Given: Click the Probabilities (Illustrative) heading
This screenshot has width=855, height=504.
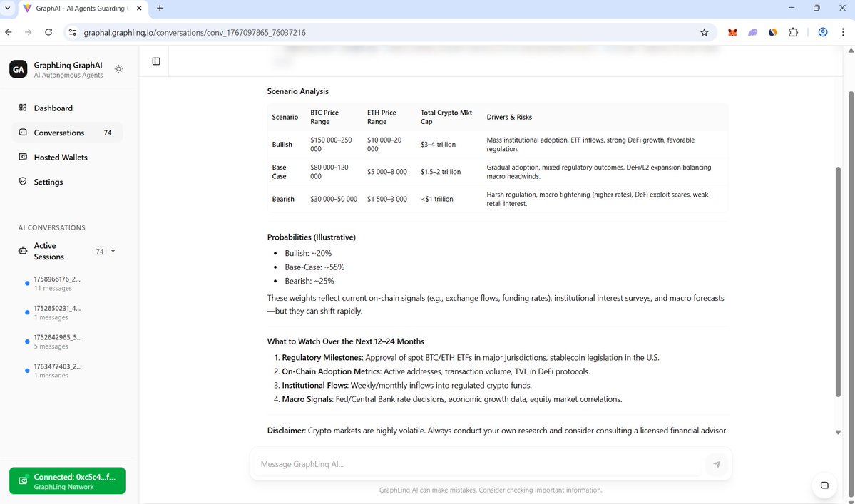Looking at the screenshot, I should (x=312, y=237).
